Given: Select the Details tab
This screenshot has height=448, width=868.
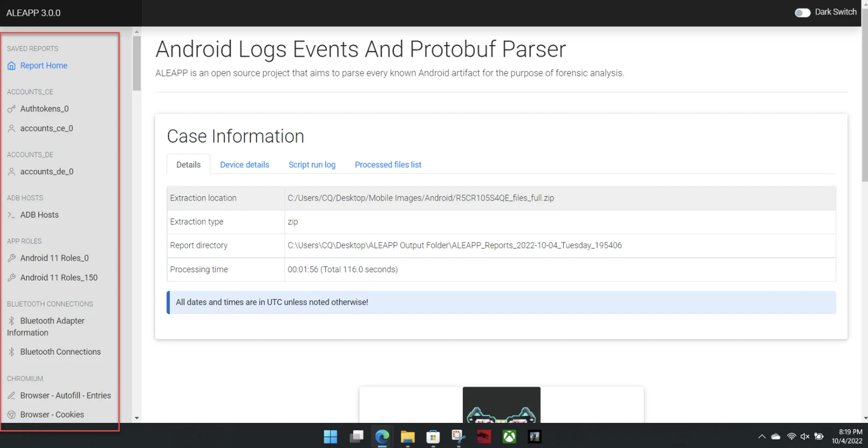Looking at the screenshot, I should [188, 164].
